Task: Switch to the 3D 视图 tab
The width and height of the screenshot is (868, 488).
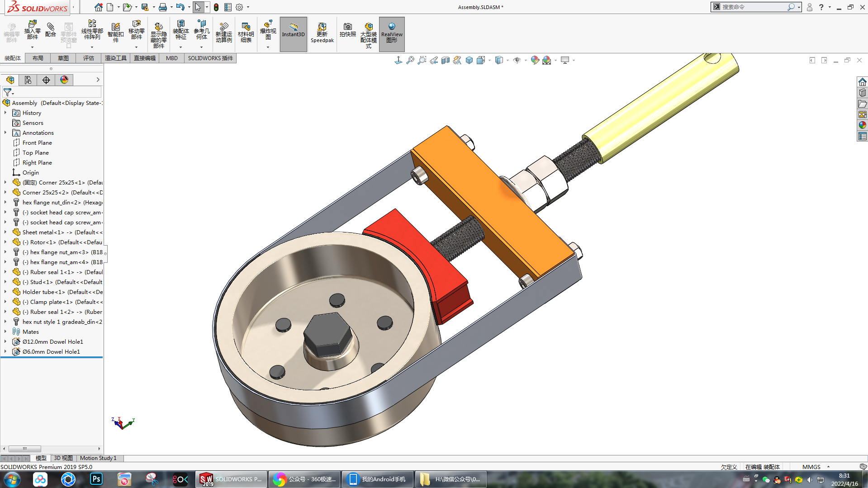Action: click(x=63, y=458)
